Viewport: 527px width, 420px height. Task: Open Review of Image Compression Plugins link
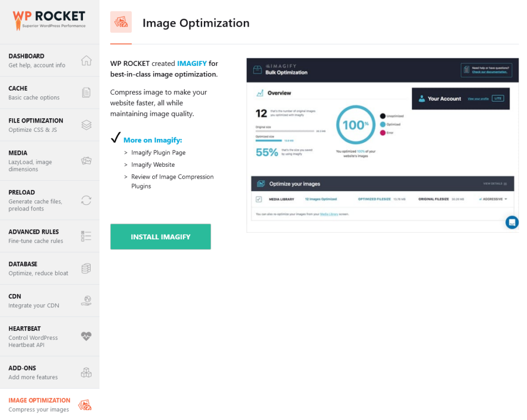pyautogui.click(x=172, y=182)
